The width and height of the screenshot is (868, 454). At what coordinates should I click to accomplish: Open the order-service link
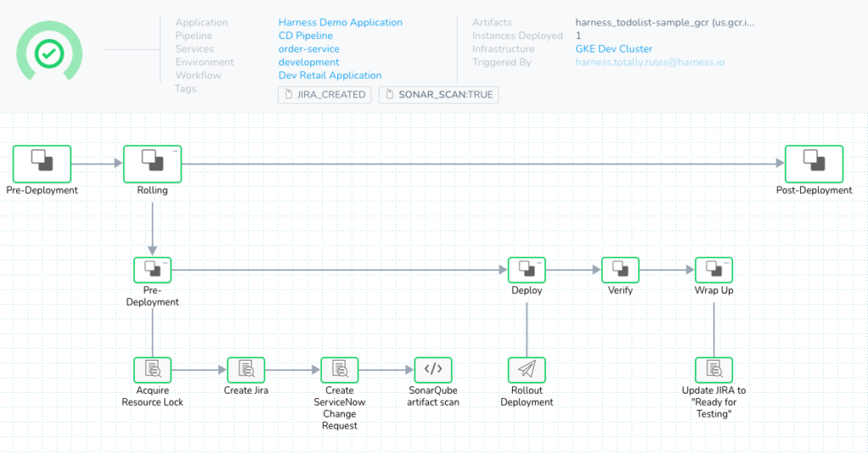tap(309, 48)
